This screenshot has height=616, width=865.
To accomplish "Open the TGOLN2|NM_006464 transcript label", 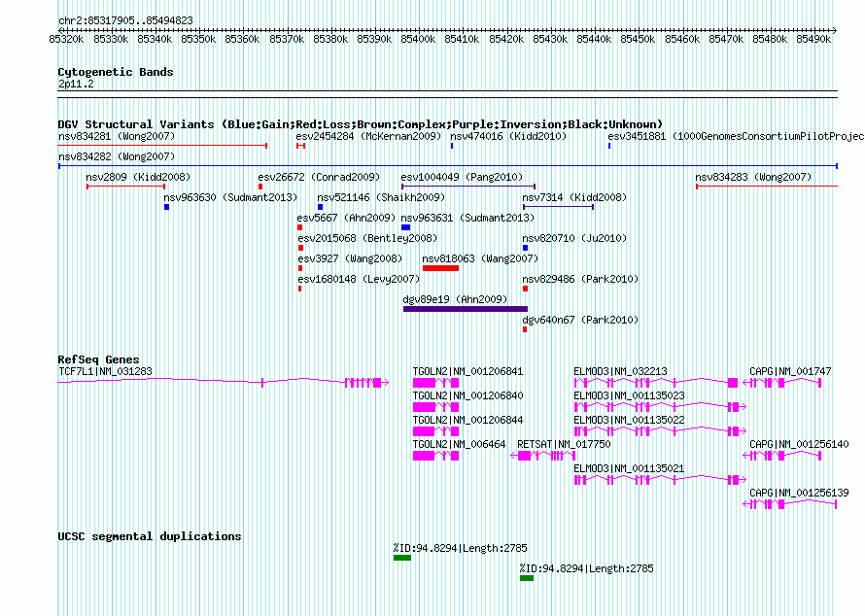I will (459, 444).
